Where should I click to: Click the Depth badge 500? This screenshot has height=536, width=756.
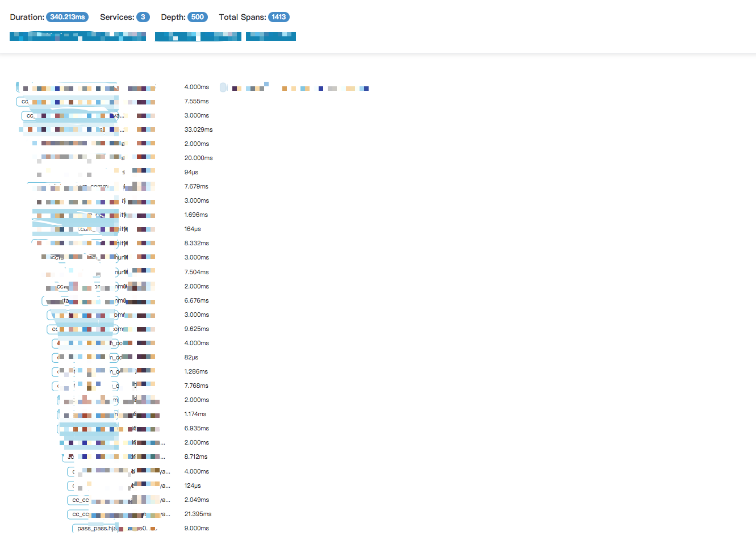tap(197, 17)
